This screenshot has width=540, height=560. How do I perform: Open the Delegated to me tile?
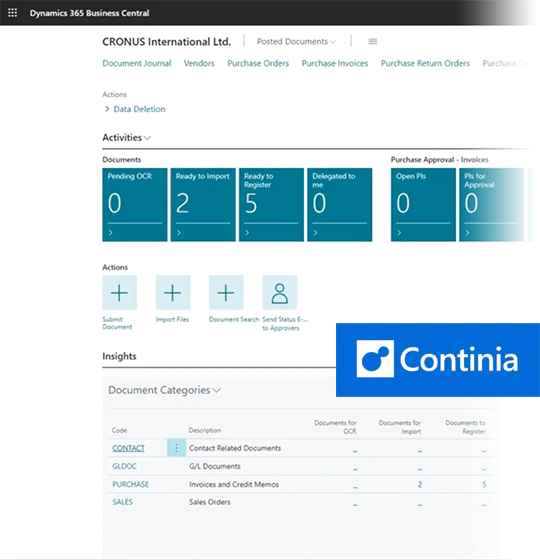[x=339, y=205]
